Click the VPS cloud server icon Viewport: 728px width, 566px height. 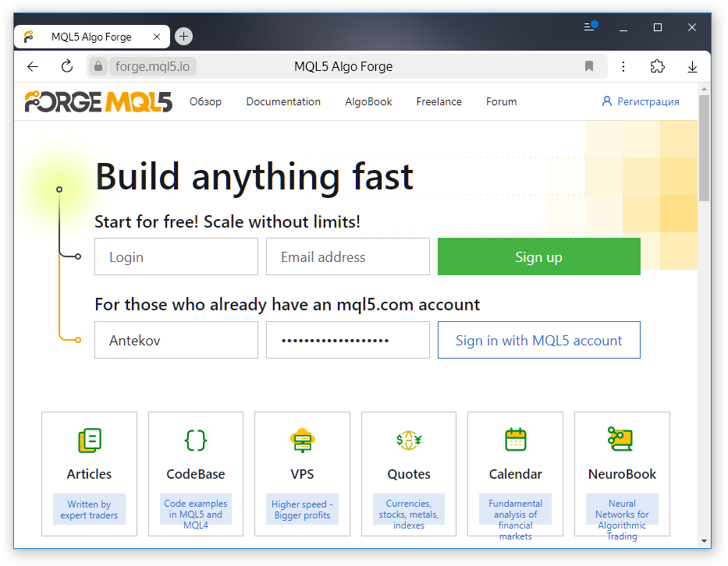click(302, 440)
